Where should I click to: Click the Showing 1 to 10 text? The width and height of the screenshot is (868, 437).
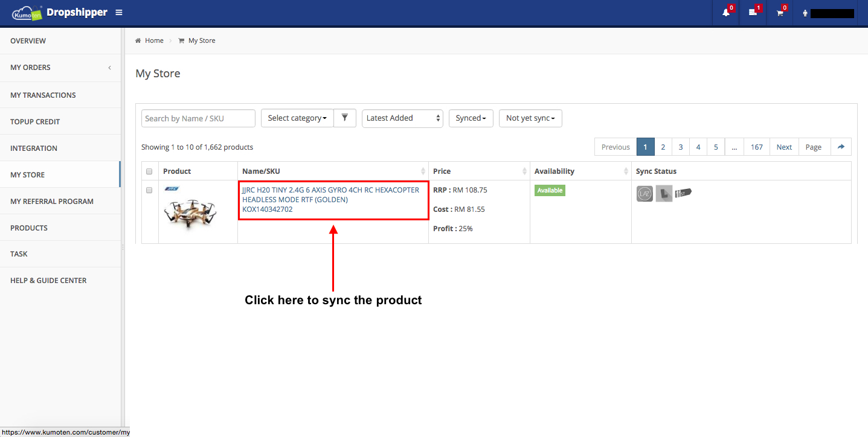[197, 147]
